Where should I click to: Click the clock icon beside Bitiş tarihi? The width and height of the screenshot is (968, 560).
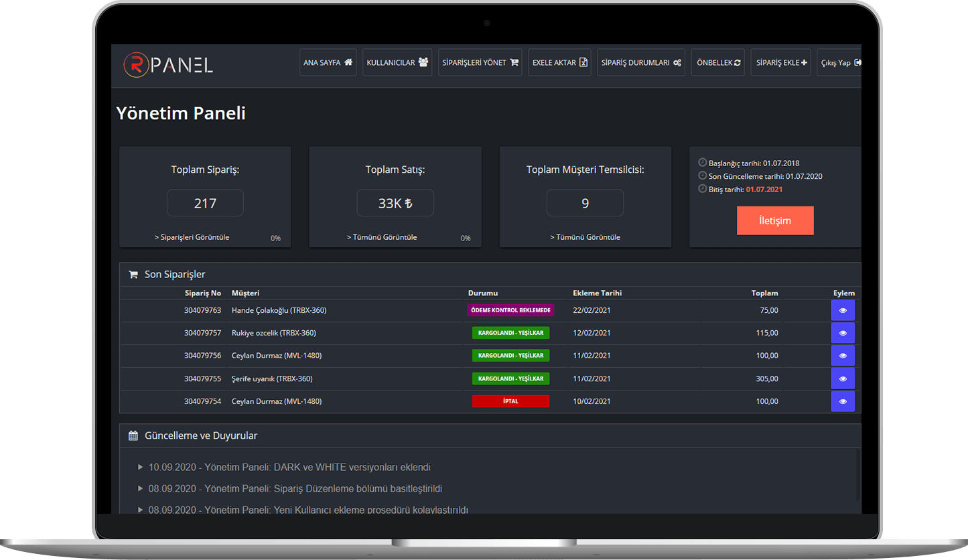[702, 190]
